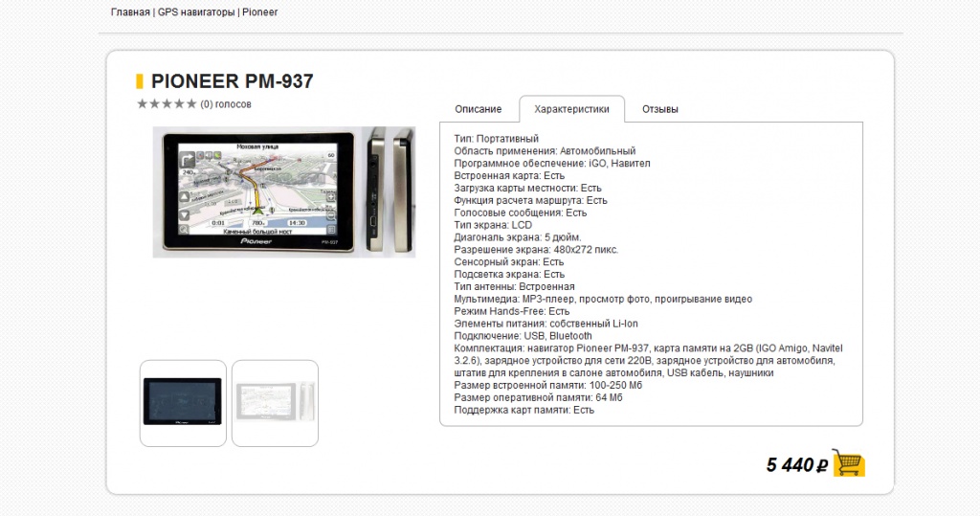980x516 pixels.
Task: Open the Описание tab
Action: pyautogui.click(x=479, y=109)
